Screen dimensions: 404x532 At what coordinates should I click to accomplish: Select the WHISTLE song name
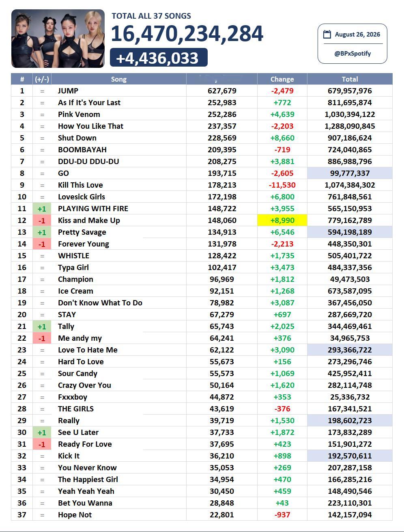tap(73, 256)
